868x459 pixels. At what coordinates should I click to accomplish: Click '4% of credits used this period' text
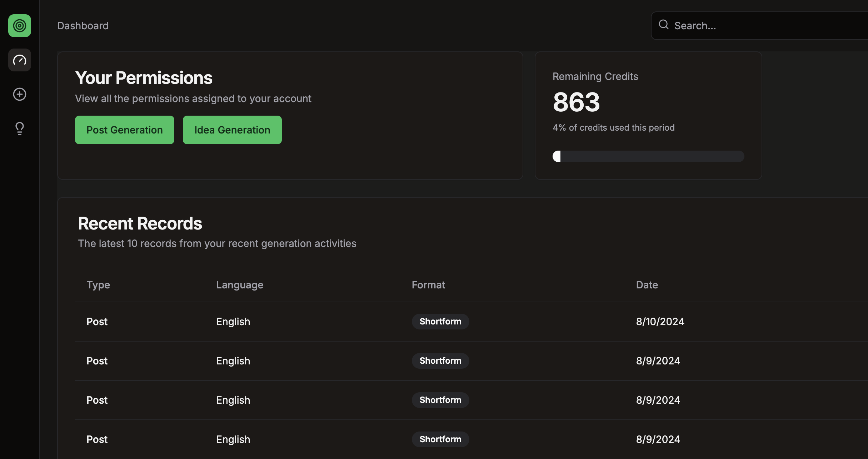click(x=614, y=127)
